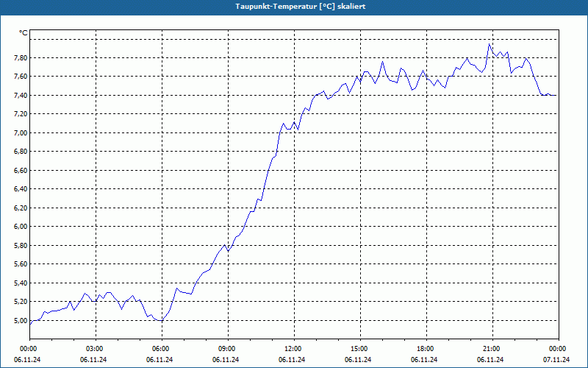Select the 6,20 y-axis label
The height and width of the screenshot is (368, 588).
pyautogui.click(x=21, y=208)
